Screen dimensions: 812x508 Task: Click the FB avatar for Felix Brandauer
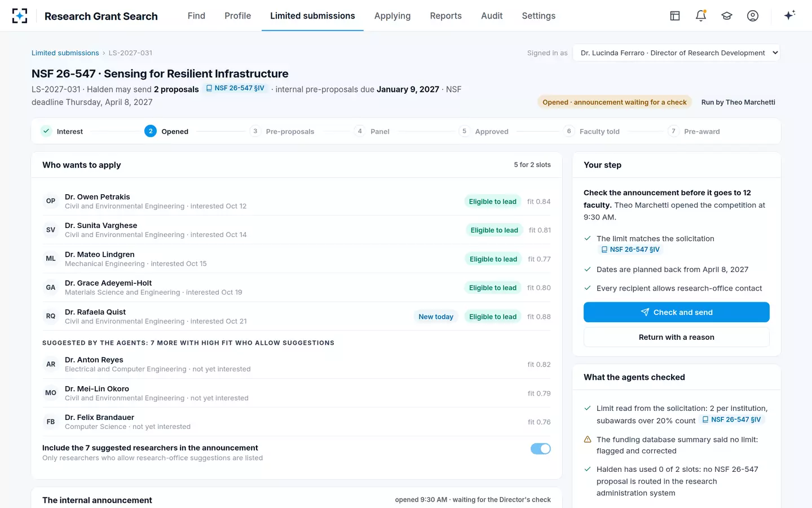tap(51, 422)
